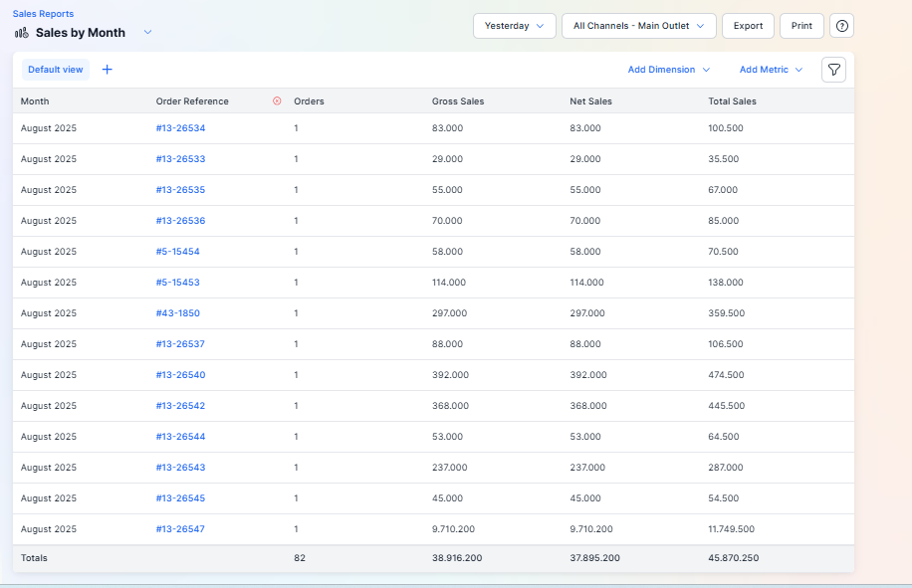This screenshot has width=912, height=588.
Task: Click the filter funnel icon
Action: [833, 70]
